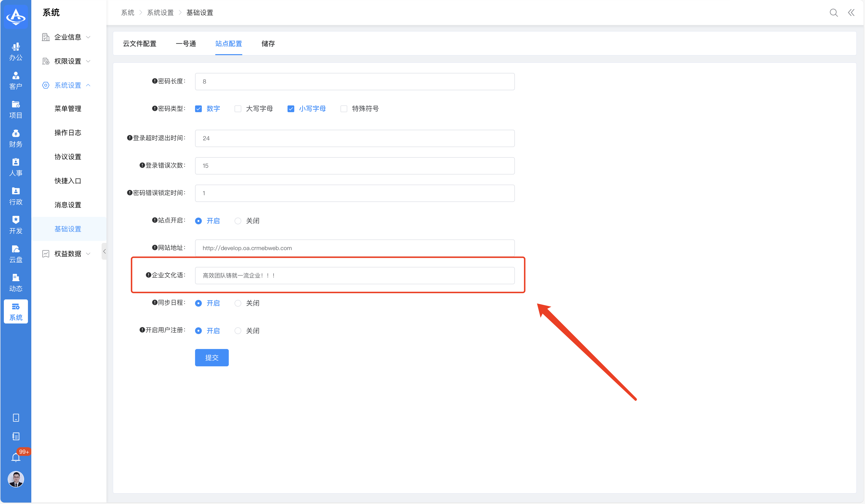Open the 办公 module icon

pyautogui.click(x=16, y=52)
